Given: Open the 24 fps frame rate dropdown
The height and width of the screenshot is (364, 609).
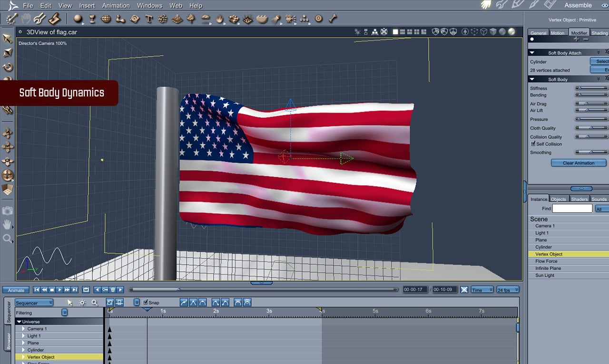Looking at the screenshot, I should pyautogui.click(x=508, y=290).
